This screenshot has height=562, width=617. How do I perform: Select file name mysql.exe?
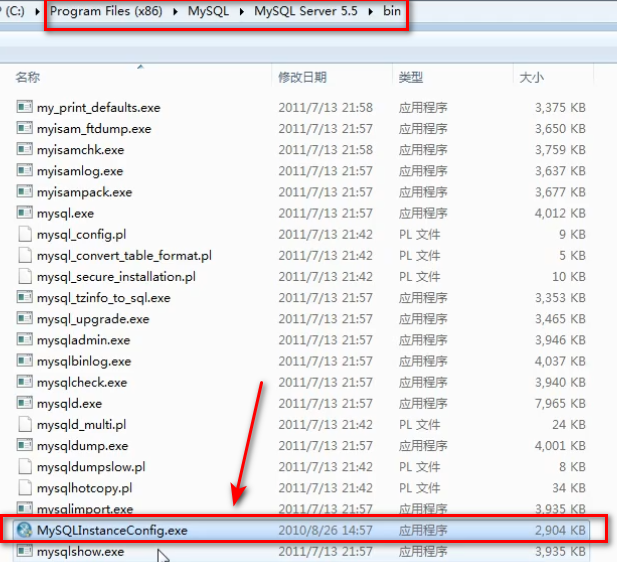[x=65, y=214]
